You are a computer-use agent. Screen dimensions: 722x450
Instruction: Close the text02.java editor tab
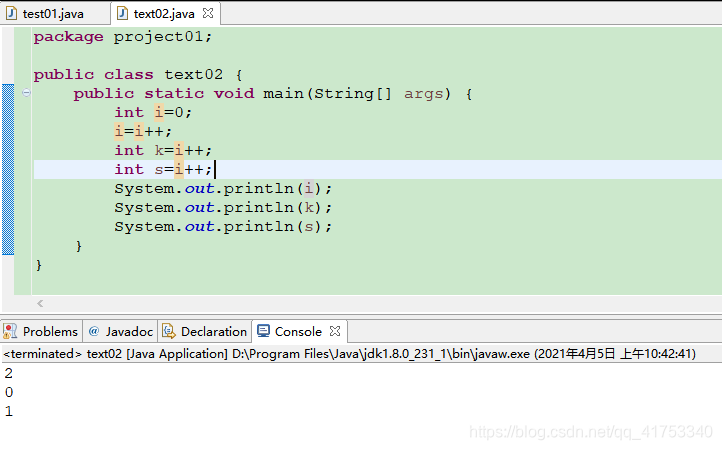pyautogui.click(x=208, y=13)
